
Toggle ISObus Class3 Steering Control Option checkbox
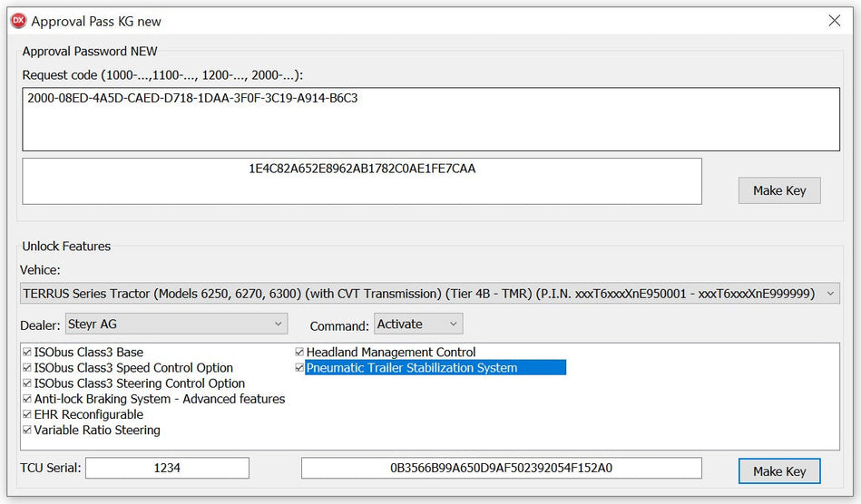coord(27,383)
